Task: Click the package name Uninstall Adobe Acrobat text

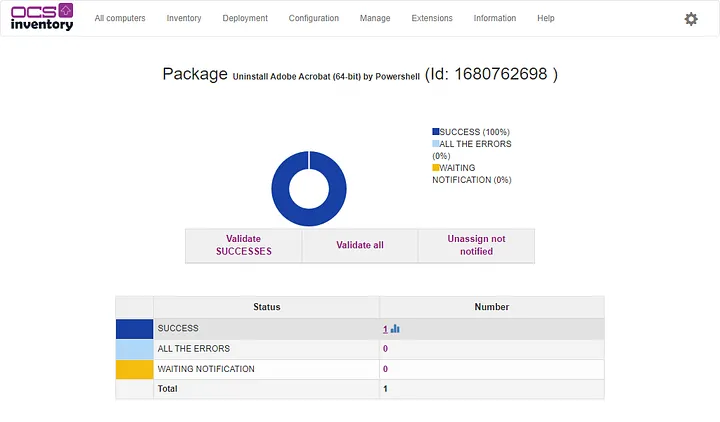Action: [x=326, y=77]
